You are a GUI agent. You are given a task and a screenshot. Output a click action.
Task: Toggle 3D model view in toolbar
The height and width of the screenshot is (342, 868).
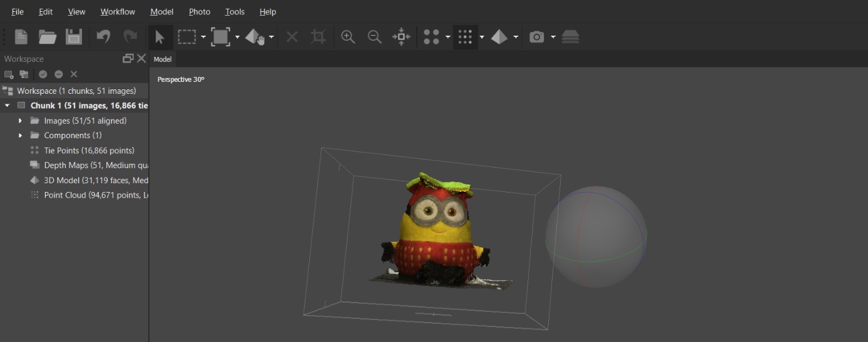coord(499,37)
